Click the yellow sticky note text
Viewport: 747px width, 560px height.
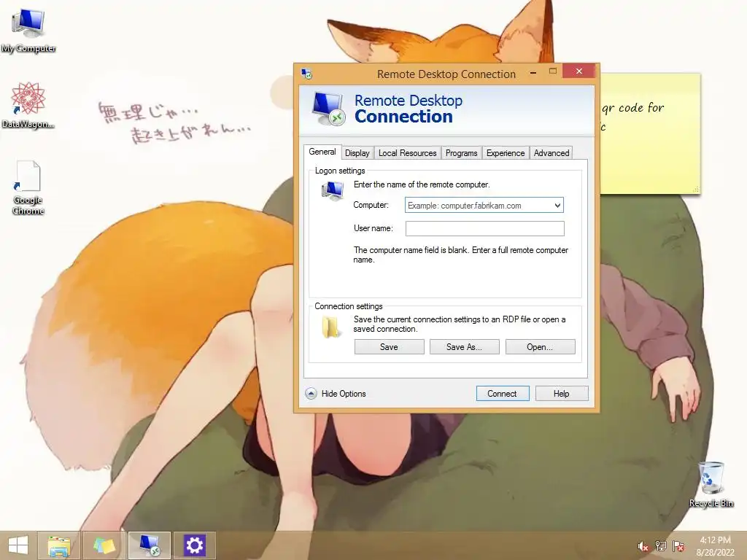(632, 116)
